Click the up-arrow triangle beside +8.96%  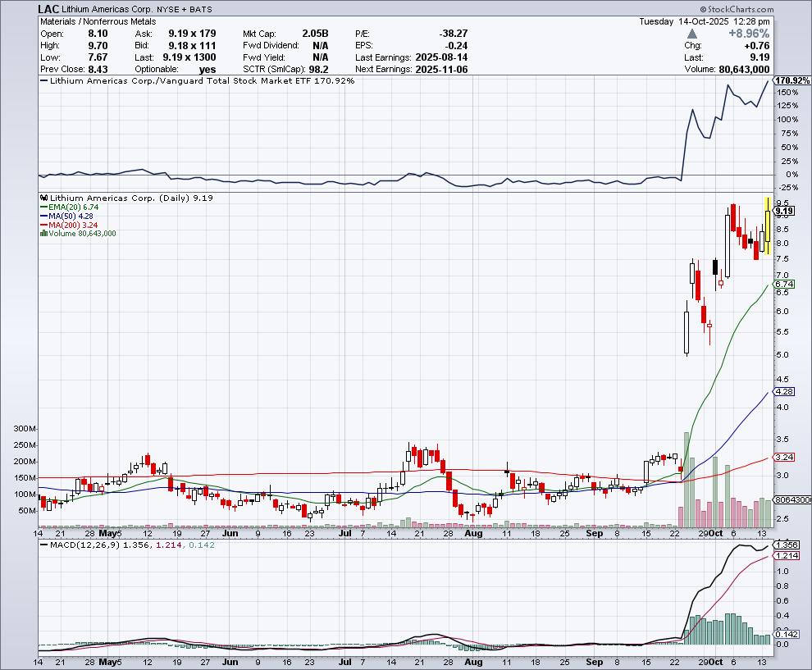tap(692, 34)
